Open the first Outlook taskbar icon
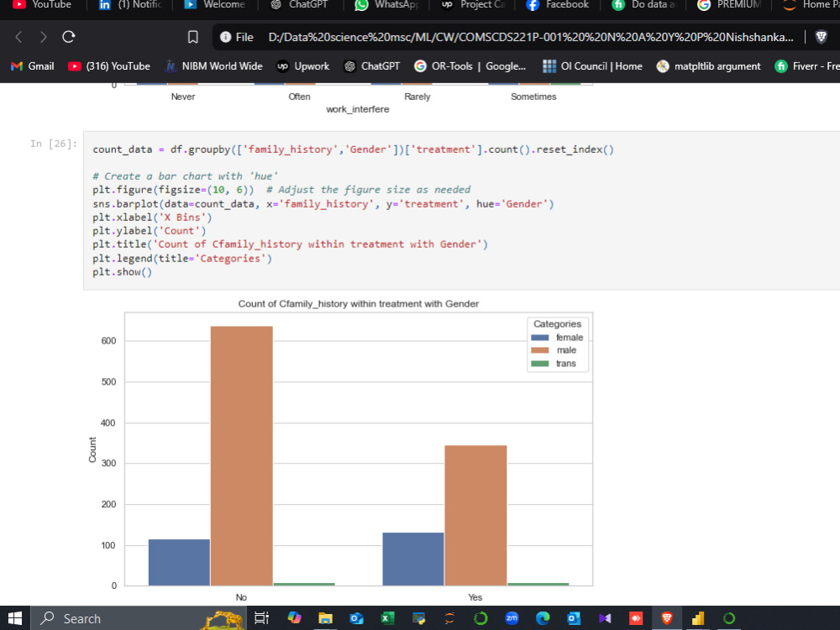This screenshot has height=630, width=840. [356, 619]
